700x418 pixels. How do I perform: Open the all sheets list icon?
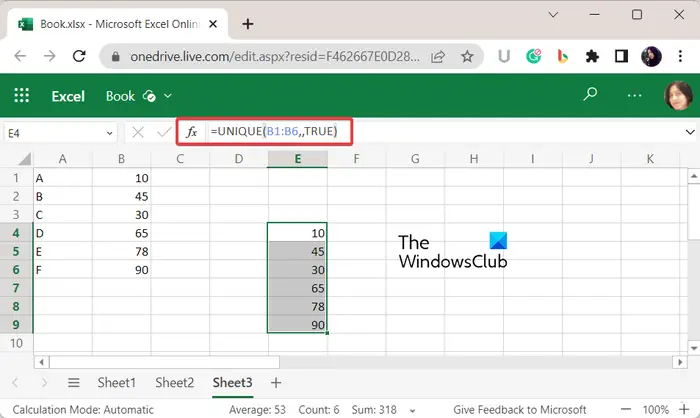(x=74, y=383)
